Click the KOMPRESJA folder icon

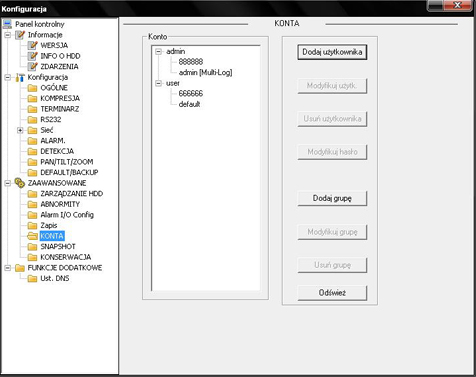click(x=32, y=98)
